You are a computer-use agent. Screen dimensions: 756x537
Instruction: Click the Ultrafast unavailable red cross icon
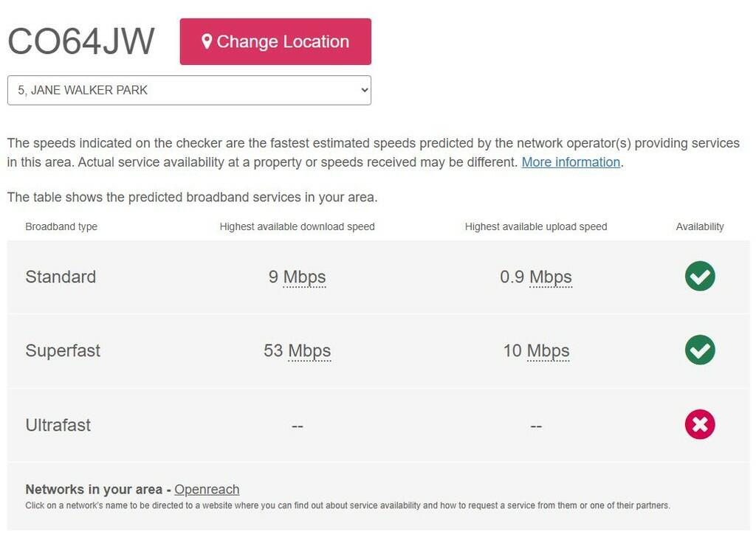coord(700,424)
